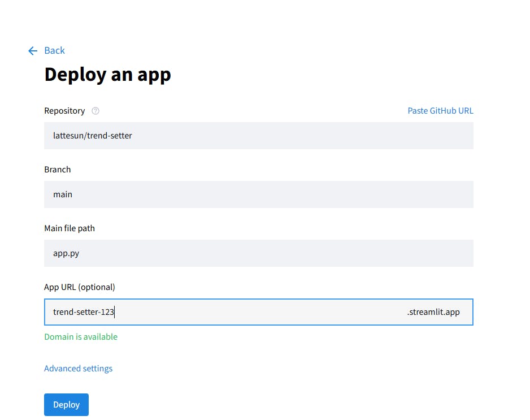Click the Main file path label
The width and height of the screenshot is (530, 420).
pyautogui.click(x=69, y=228)
